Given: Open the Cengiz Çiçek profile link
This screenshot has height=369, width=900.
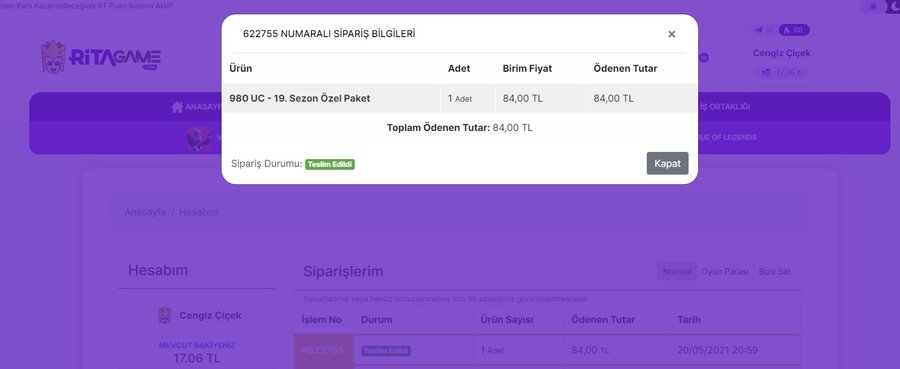Looking at the screenshot, I should click(x=781, y=53).
